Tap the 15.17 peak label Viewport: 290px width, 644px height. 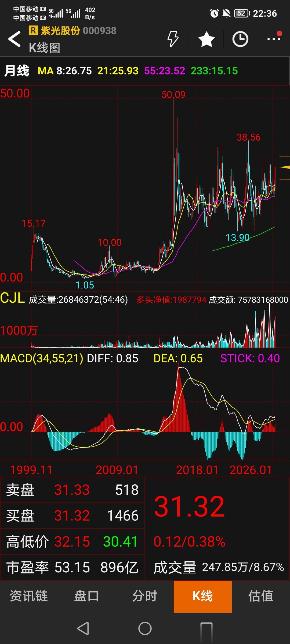pyautogui.click(x=34, y=223)
